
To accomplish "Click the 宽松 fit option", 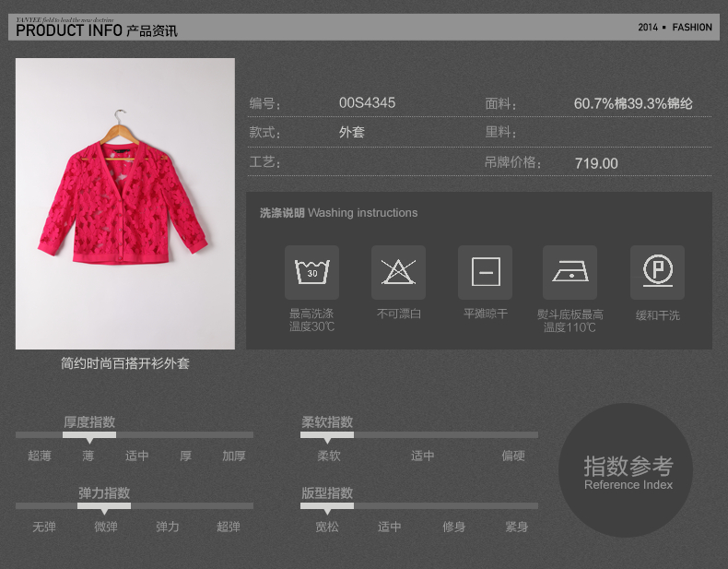I will (x=327, y=527).
